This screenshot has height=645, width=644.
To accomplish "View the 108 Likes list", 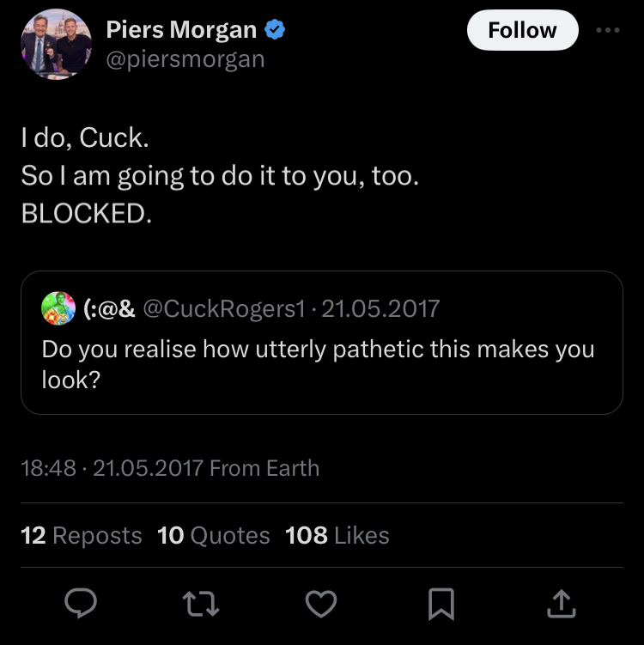I will coord(337,536).
